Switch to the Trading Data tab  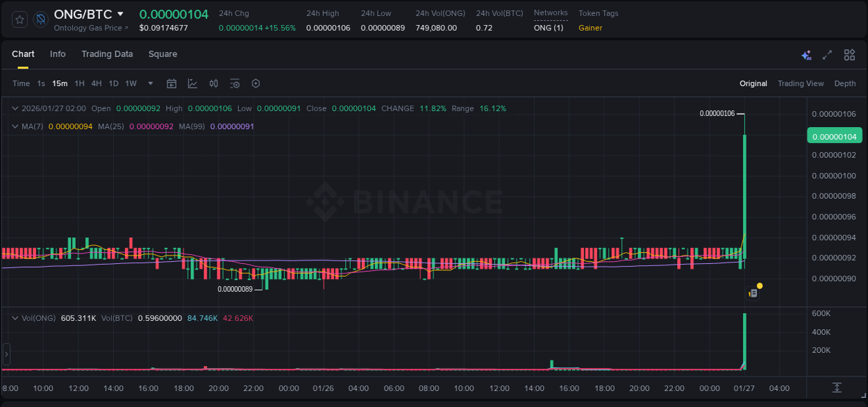click(107, 54)
